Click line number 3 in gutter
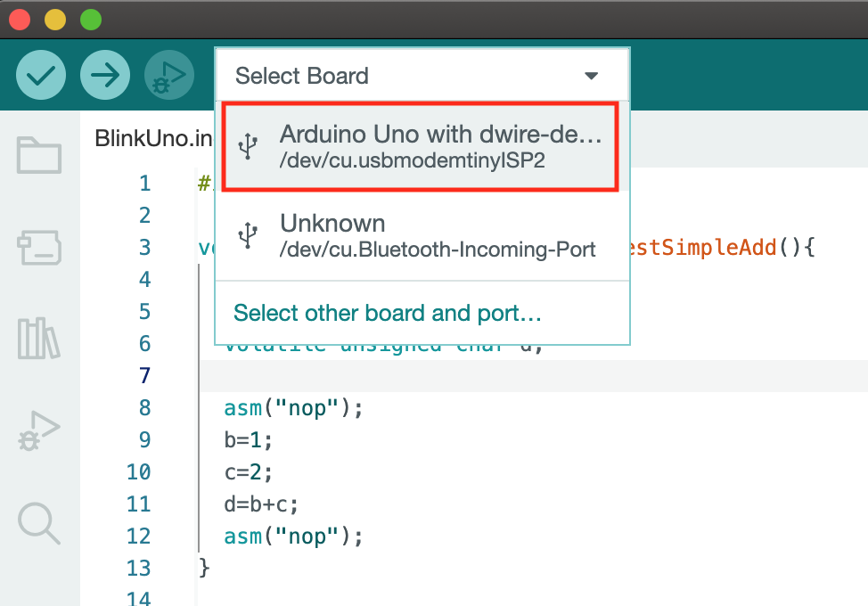868x606 pixels. [x=144, y=248]
